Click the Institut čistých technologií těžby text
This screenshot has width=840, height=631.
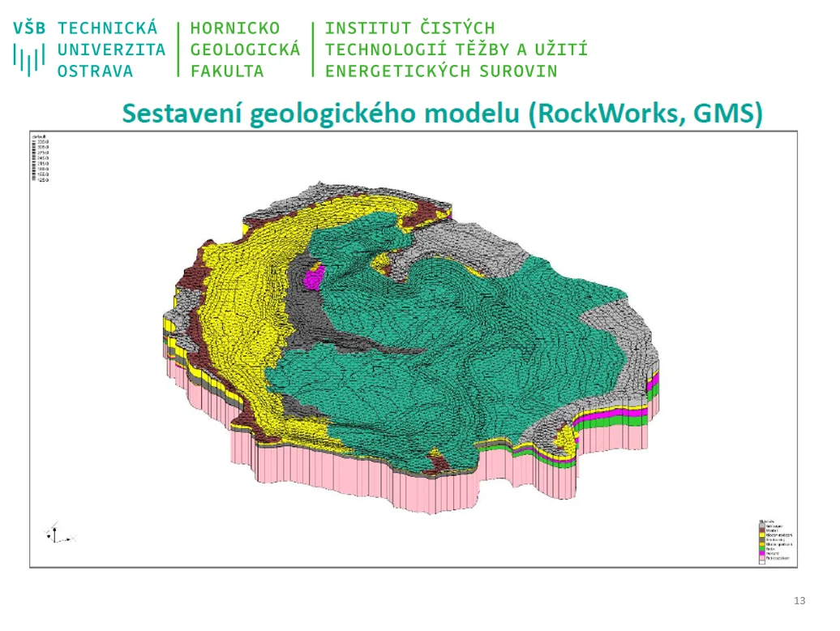point(456,49)
